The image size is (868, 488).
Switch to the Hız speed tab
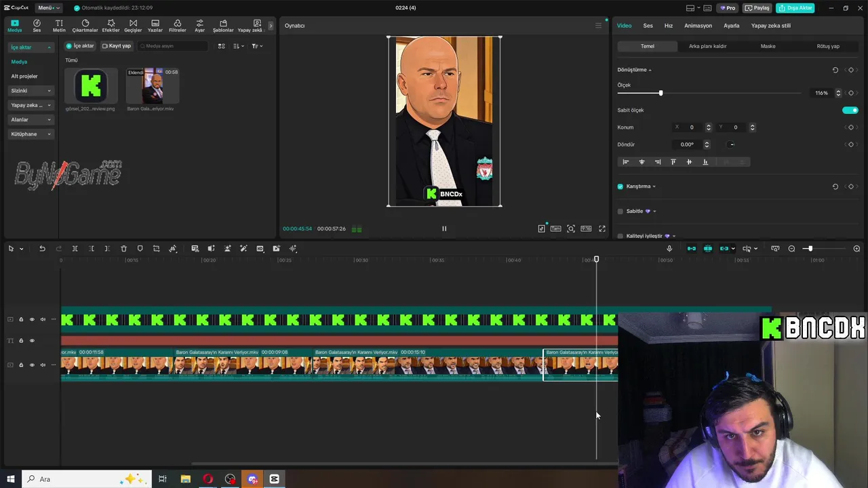click(x=669, y=26)
